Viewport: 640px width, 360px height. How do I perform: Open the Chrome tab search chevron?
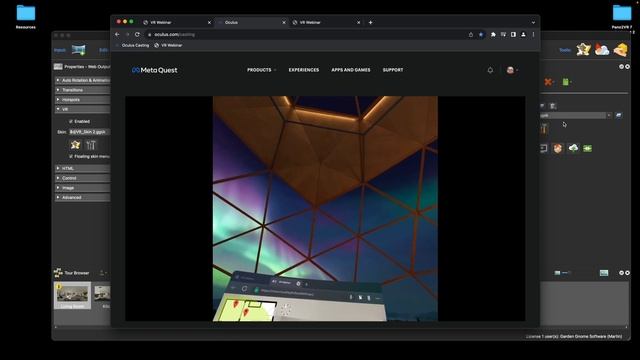point(533,22)
